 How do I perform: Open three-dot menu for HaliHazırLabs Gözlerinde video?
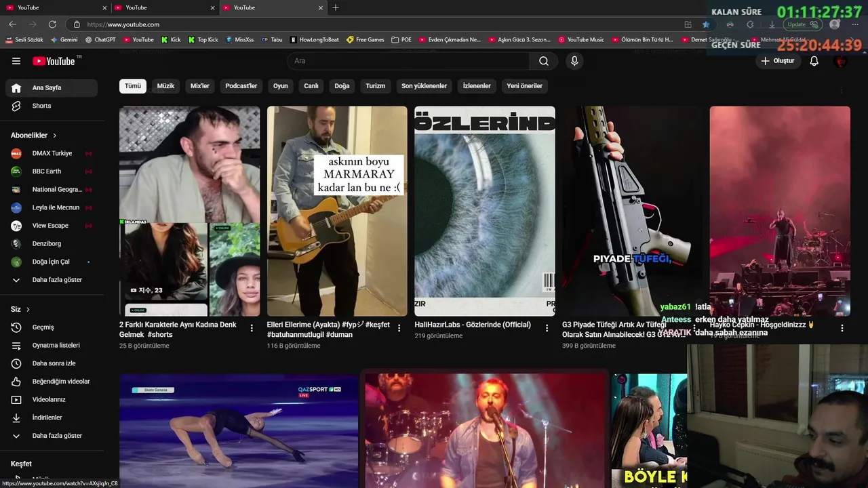pyautogui.click(x=547, y=328)
